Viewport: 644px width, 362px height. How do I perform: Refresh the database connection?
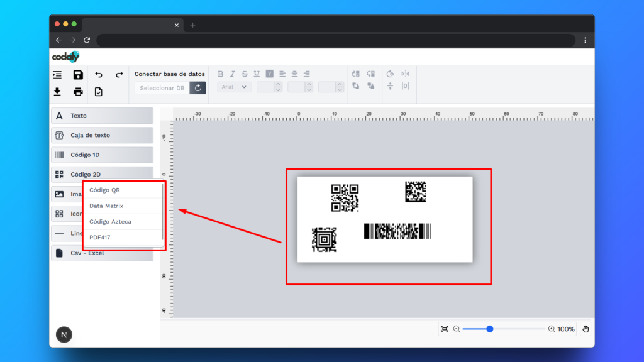[x=198, y=88]
